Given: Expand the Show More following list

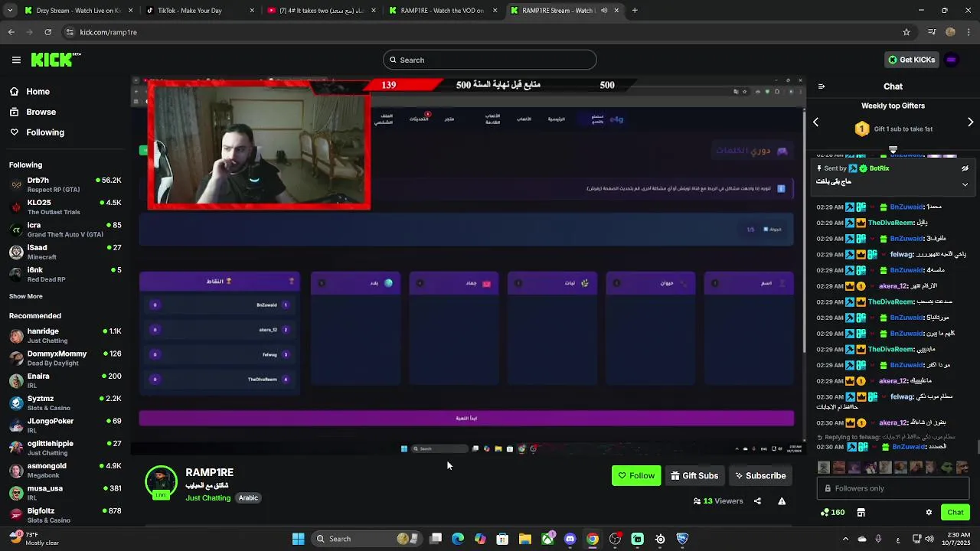Looking at the screenshot, I should click(x=26, y=296).
